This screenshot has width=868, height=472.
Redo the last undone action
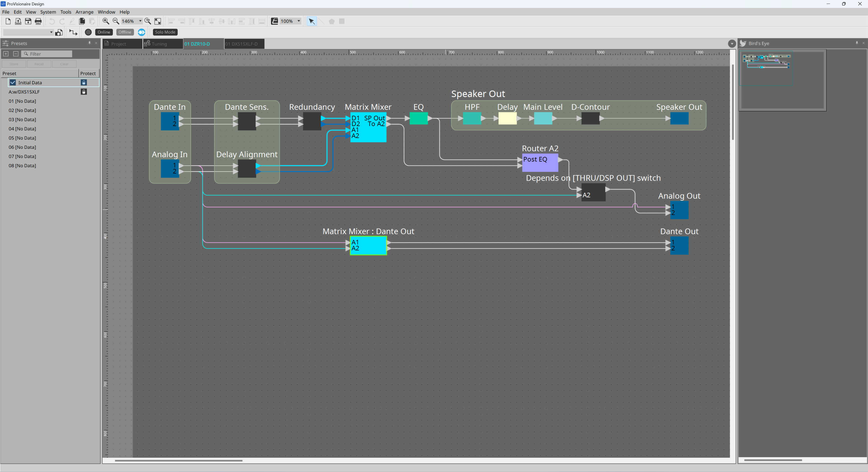[x=62, y=21]
